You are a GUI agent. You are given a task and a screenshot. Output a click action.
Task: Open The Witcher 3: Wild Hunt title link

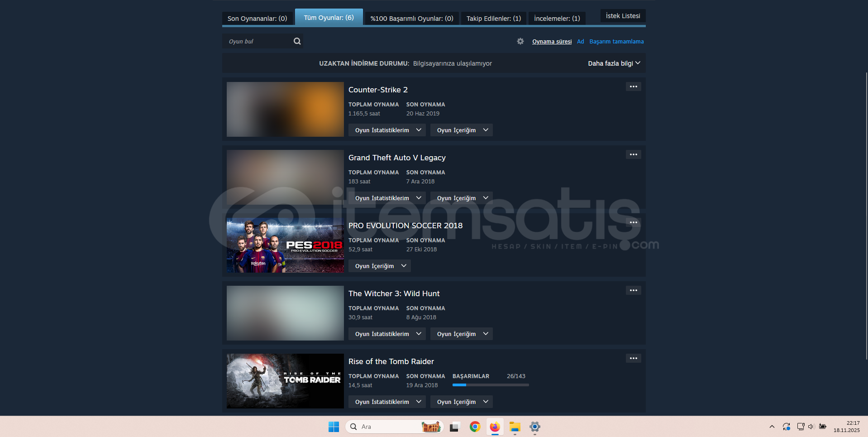point(394,293)
